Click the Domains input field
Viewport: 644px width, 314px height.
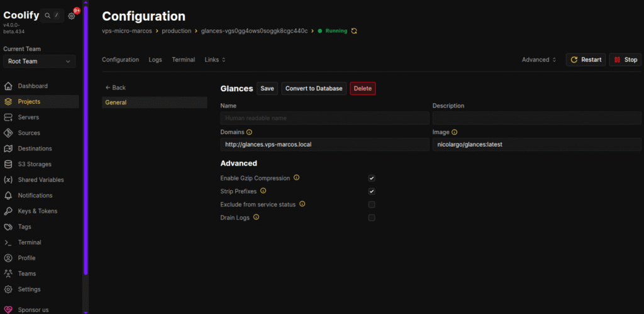click(325, 145)
